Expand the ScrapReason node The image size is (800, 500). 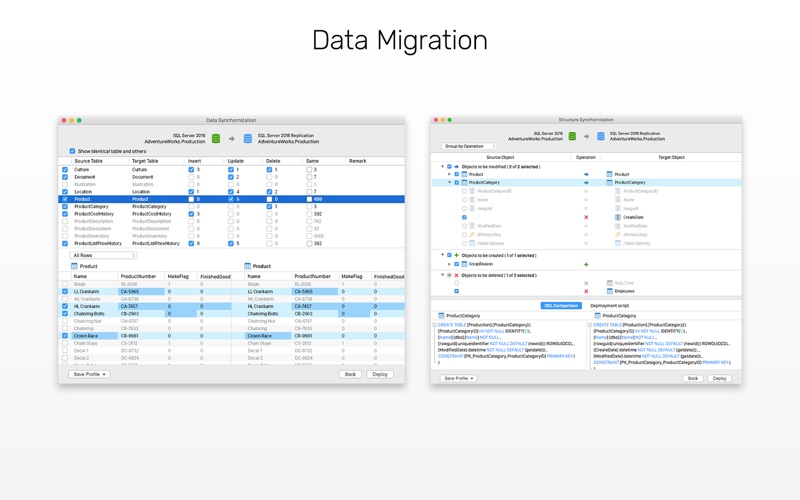click(x=449, y=264)
